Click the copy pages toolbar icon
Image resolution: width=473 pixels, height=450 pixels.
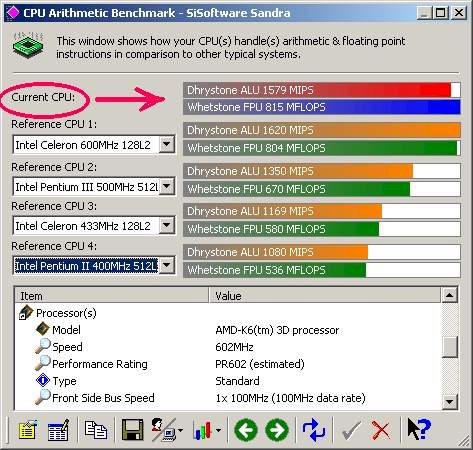tap(96, 429)
